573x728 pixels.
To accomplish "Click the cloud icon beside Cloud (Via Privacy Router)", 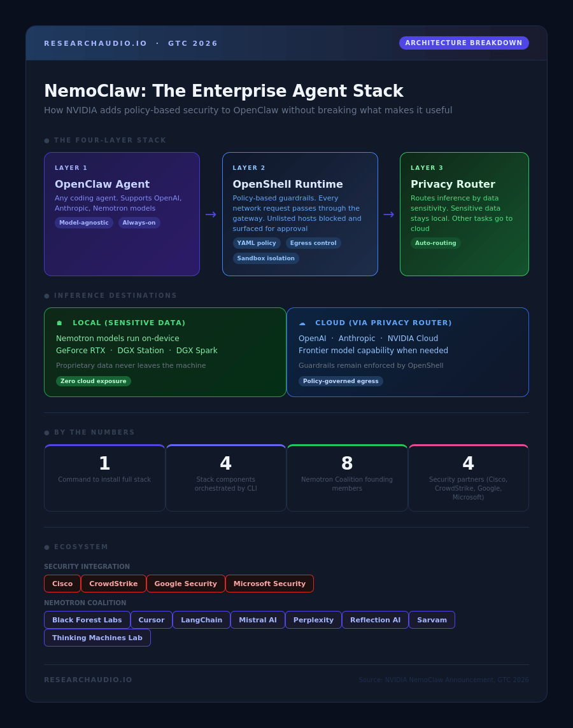I will 302,323.
